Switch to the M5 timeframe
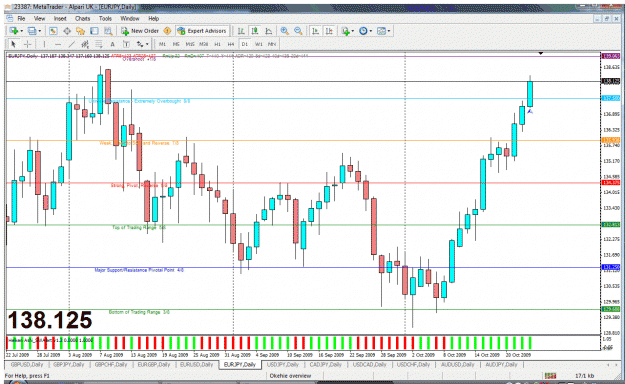This screenshot has width=625, height=384. pyautogui.click(x=176, y=44)
